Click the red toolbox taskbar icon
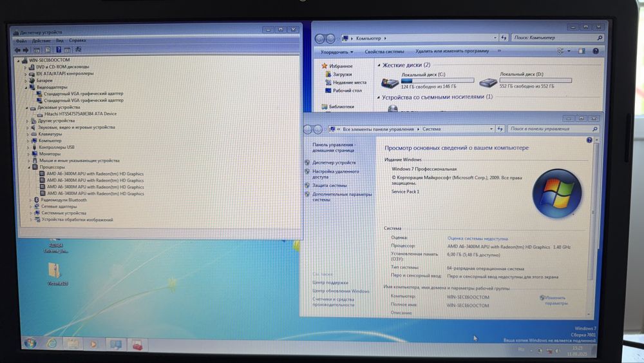Image resolution: width=644 pixels, height=363 pixels. (137, 345)
